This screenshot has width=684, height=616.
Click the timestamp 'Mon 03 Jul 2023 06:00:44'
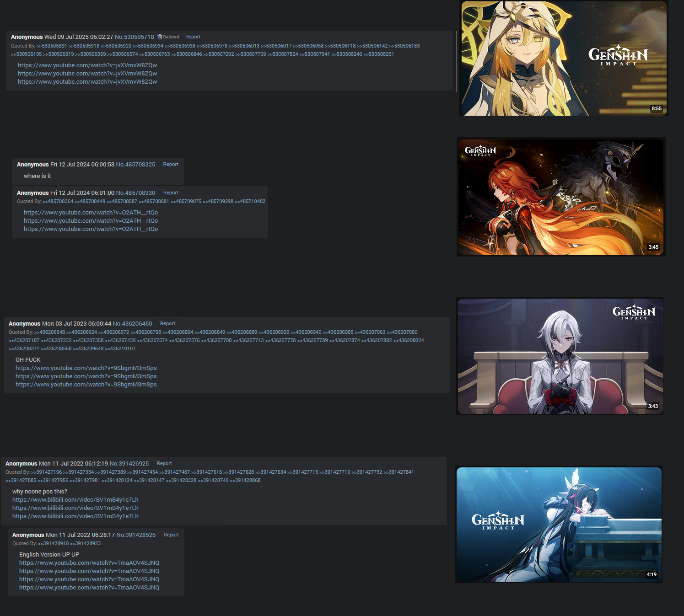(76, 324)
